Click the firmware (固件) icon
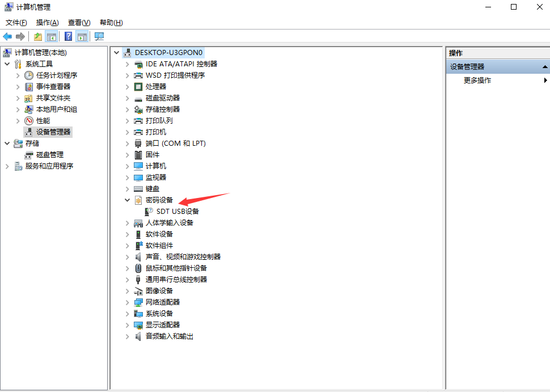Viewport: 550px width, 392px height. 138,155
